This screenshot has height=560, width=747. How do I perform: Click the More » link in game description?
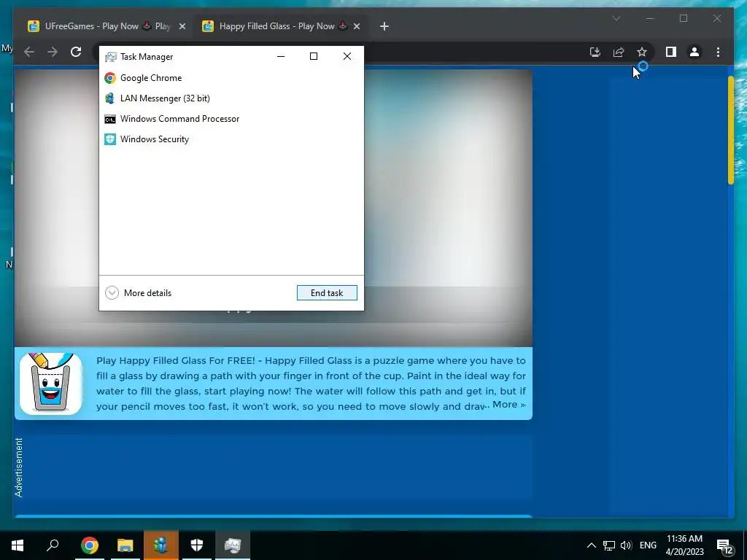pyautogui.click(x=508, y=405)
